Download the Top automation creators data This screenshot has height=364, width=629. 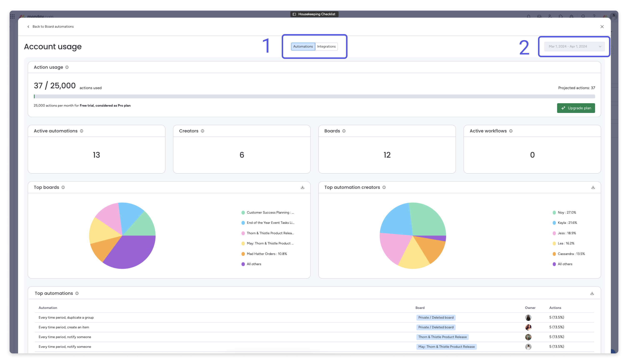pos(593,187)
